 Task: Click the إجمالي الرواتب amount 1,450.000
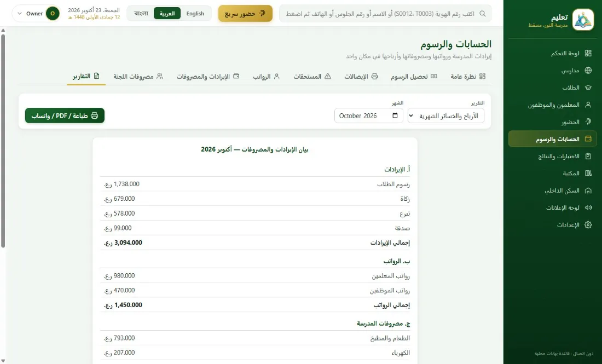pos(123,305)
